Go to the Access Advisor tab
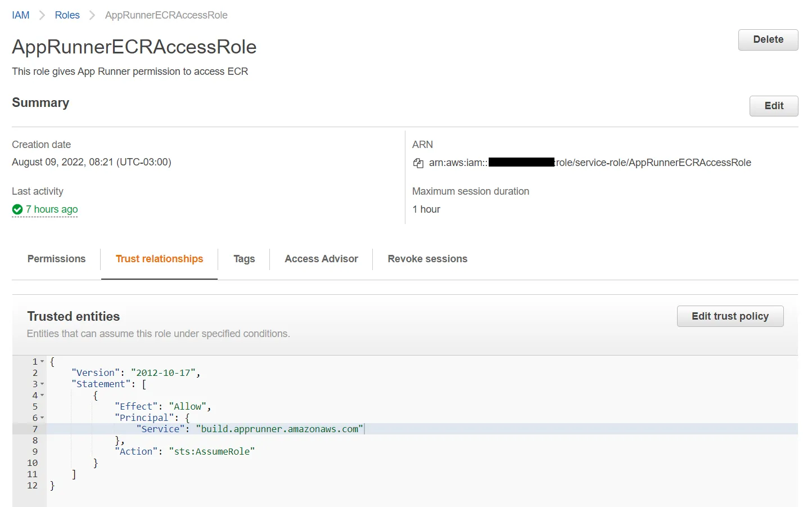 point(321,259)
